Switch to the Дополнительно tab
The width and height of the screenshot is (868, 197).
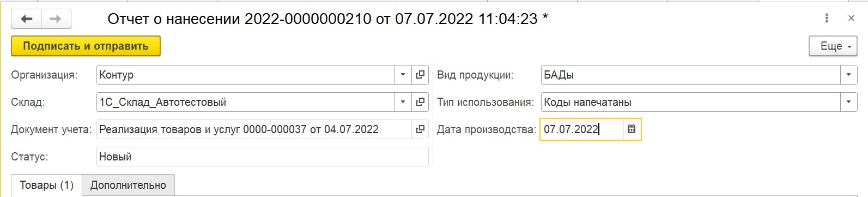point(128,186)
